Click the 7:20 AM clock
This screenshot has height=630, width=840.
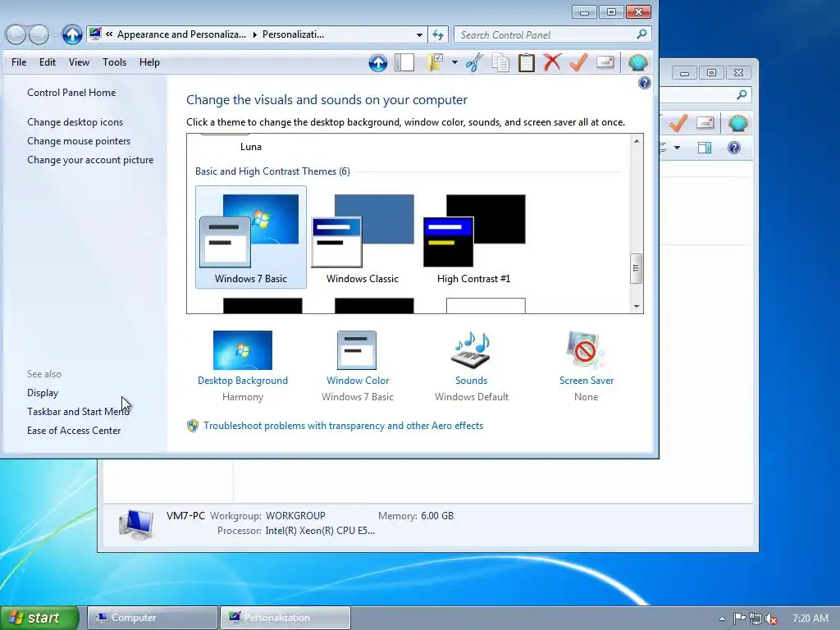810,619
